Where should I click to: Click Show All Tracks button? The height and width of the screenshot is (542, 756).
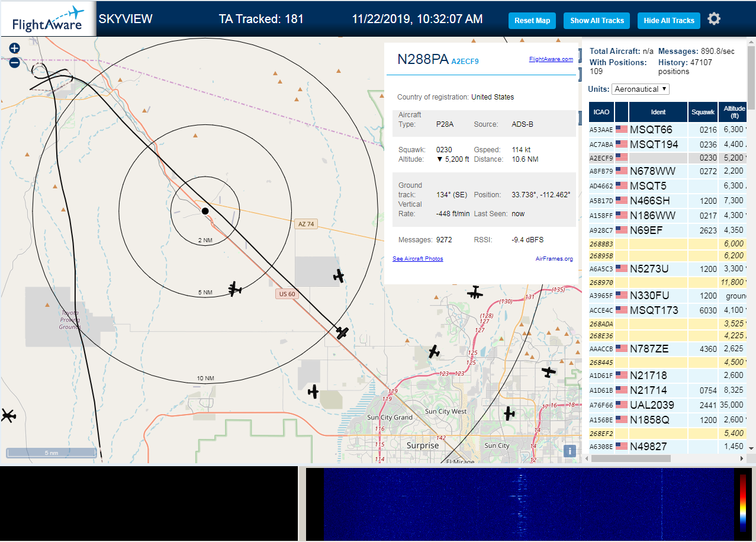pyautogui.click(x=597, y=20)
